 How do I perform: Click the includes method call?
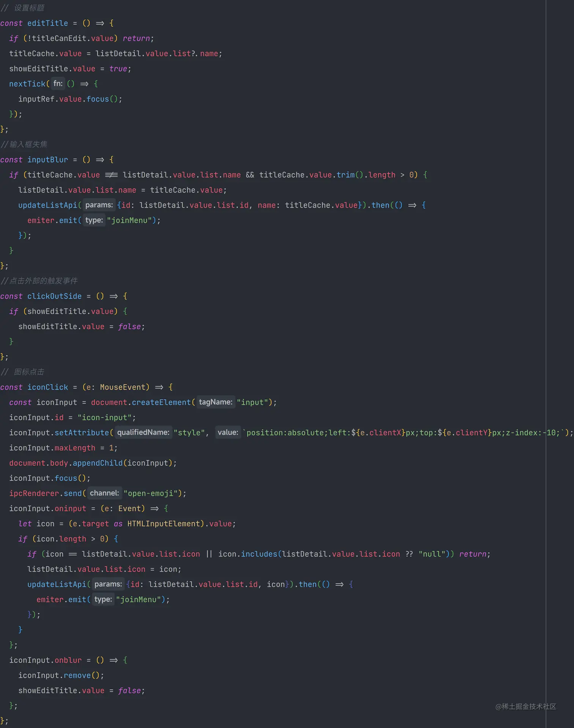(259, 554)
